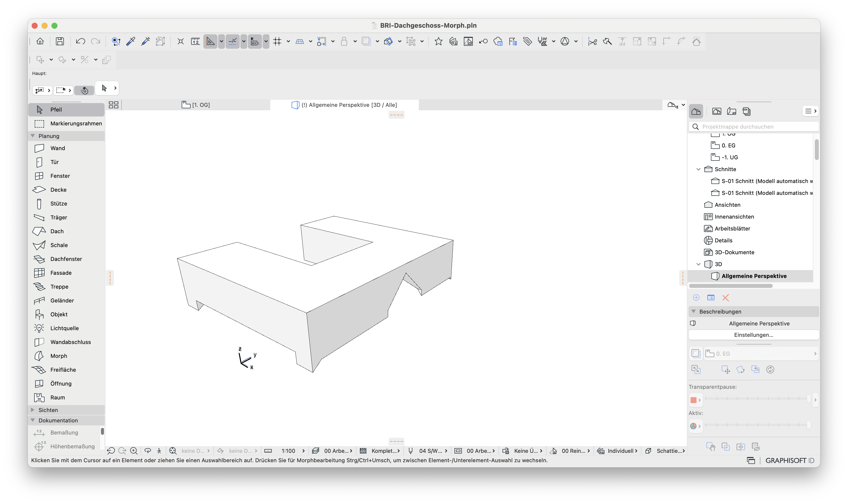Select the Dach tool

66,232
